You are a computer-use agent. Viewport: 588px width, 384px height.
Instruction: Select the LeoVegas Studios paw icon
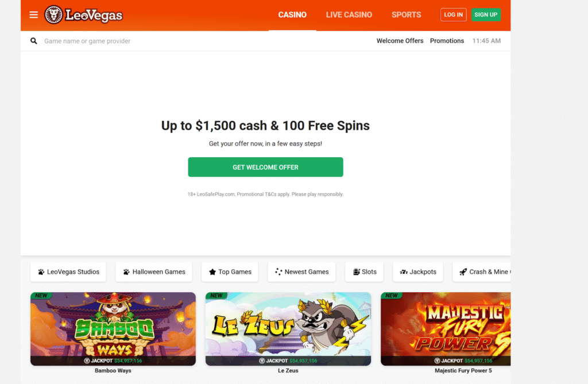pyautogui.click(x=41, y=272)
